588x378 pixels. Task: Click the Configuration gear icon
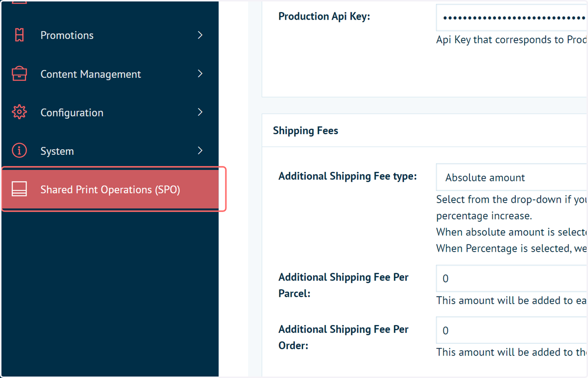pos(19,112)
